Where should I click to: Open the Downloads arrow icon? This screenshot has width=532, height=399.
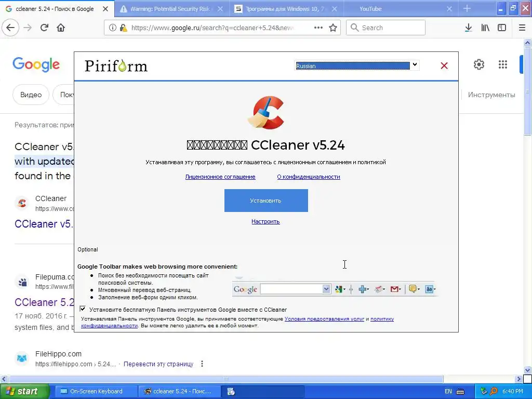(468, 28)
